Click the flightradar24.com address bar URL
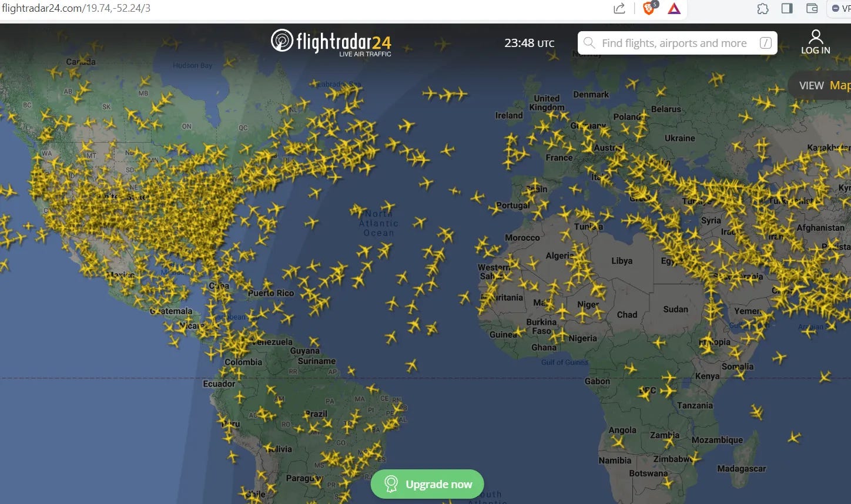851x504 pixels. coord(76,8)
